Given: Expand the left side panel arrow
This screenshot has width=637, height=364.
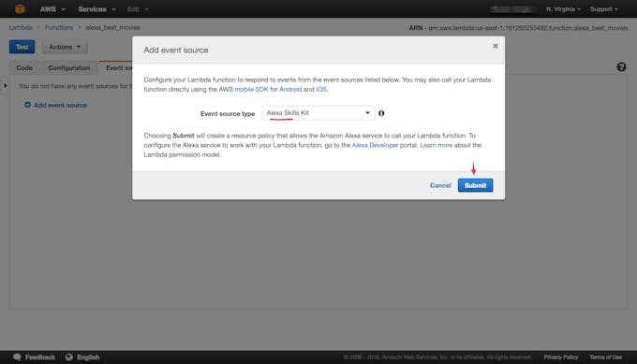Looking at the screenshot, I should (x=6, y=86).
